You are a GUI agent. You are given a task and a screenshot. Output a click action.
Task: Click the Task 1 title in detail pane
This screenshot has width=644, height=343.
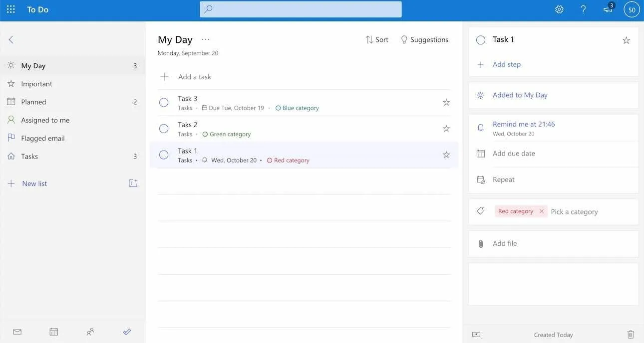pyautogui.click(x=503, y=39)
